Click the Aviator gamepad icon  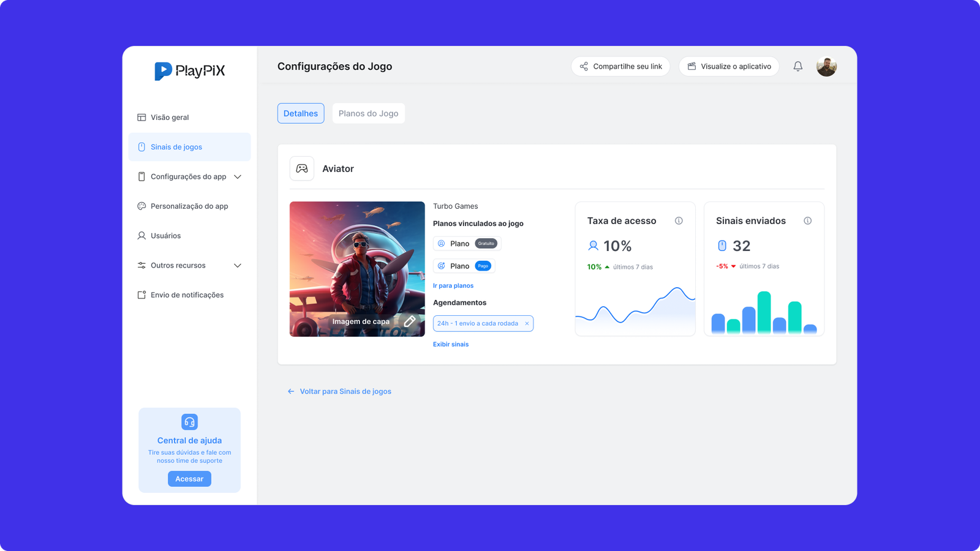302,168
